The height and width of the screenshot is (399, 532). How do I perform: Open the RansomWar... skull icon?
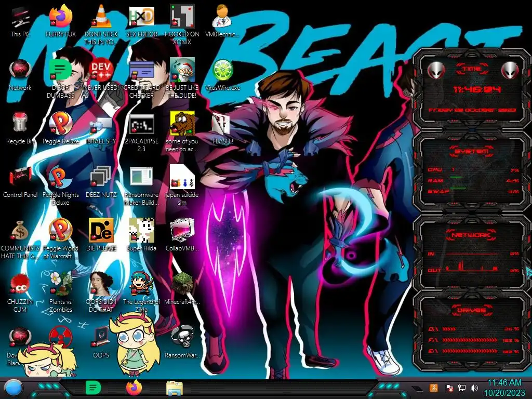pyautogui.click(x=182, y=342)
